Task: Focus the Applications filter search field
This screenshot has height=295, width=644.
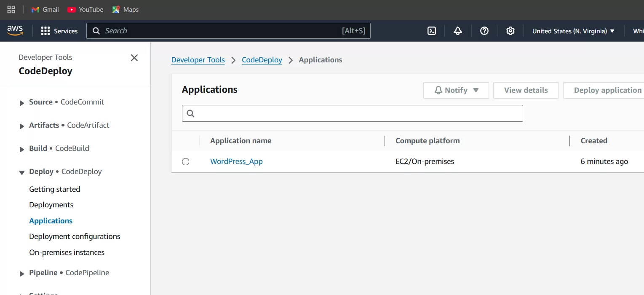Action: [x=353, y=113]
